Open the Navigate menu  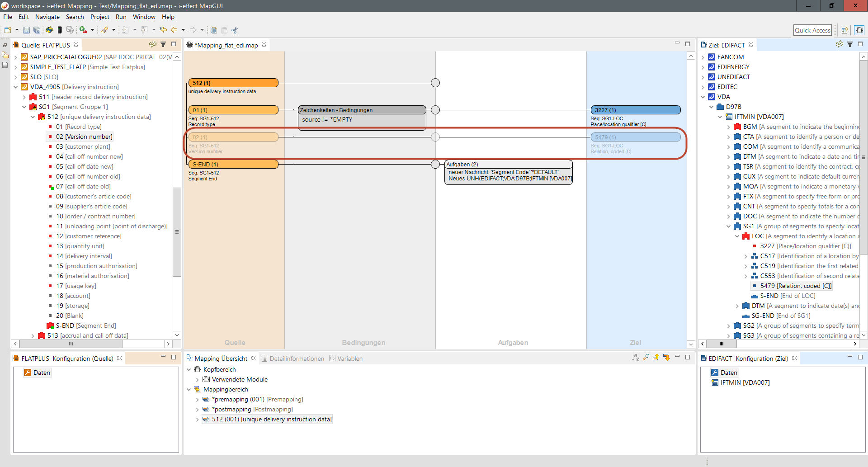pos(47,17)
